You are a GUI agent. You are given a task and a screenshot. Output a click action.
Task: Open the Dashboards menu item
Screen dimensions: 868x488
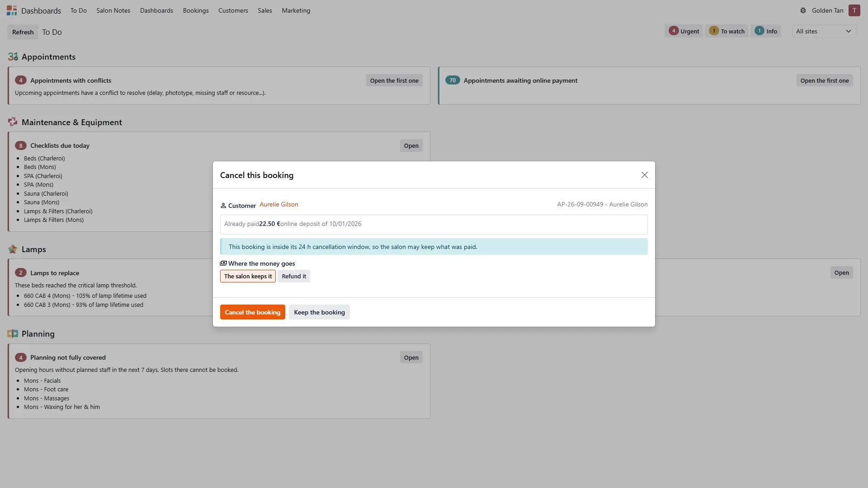156,10
